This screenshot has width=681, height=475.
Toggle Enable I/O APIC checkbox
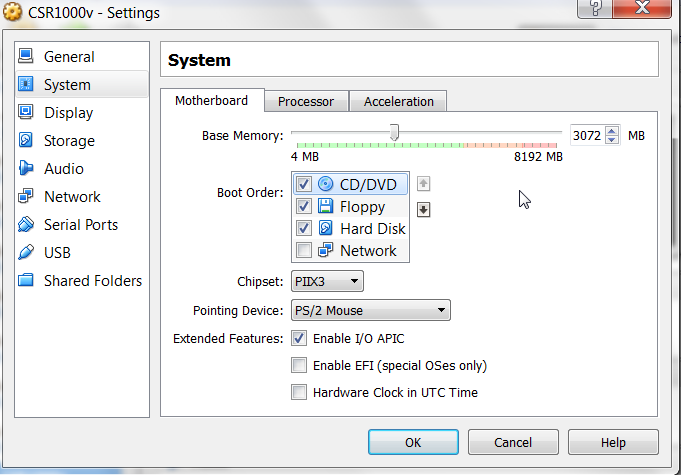[x=299, y=338]
